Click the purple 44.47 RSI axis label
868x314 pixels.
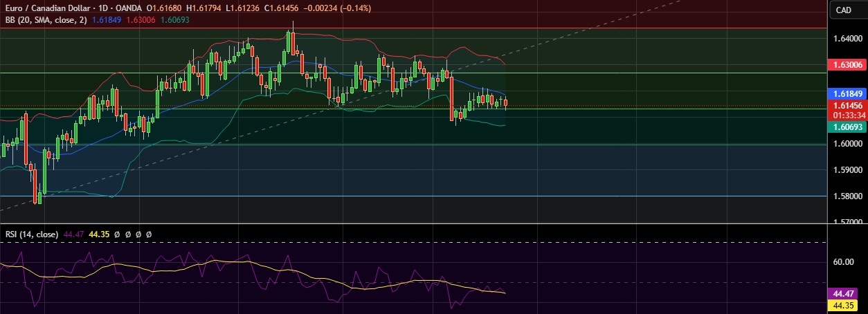[x=842, y=294]
